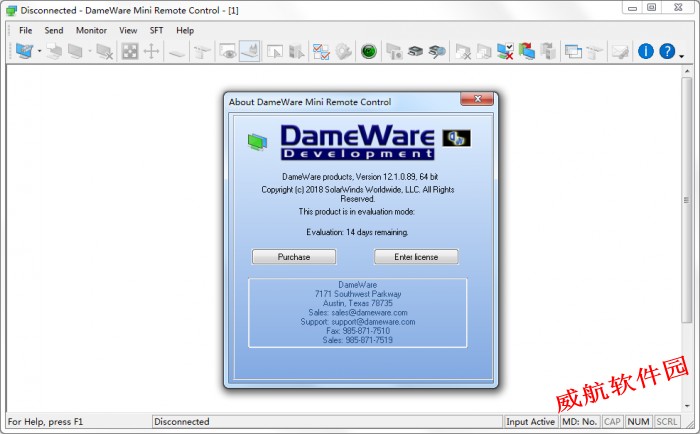Open the Monitor menu
700x434 pixels.
point(91,30)
